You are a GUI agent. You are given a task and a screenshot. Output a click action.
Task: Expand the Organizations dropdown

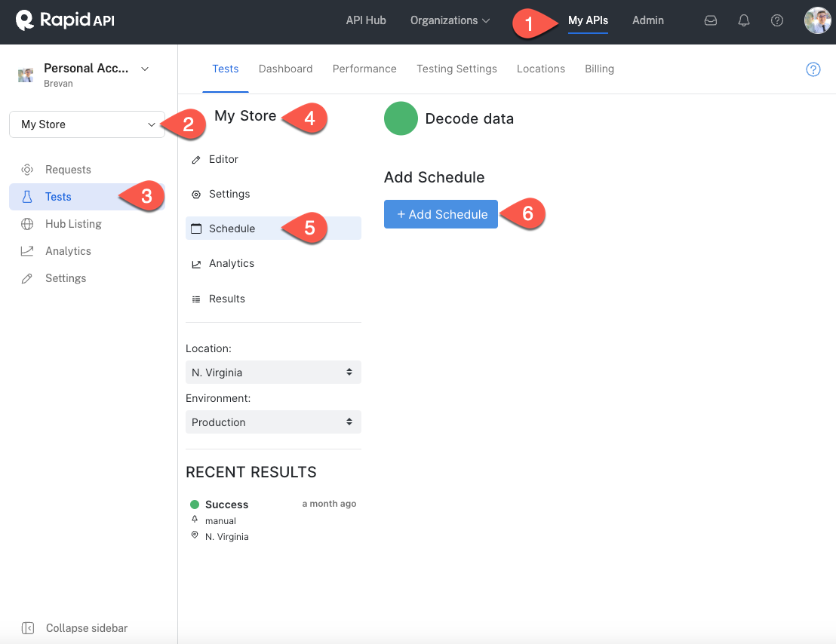click(450, 20)
